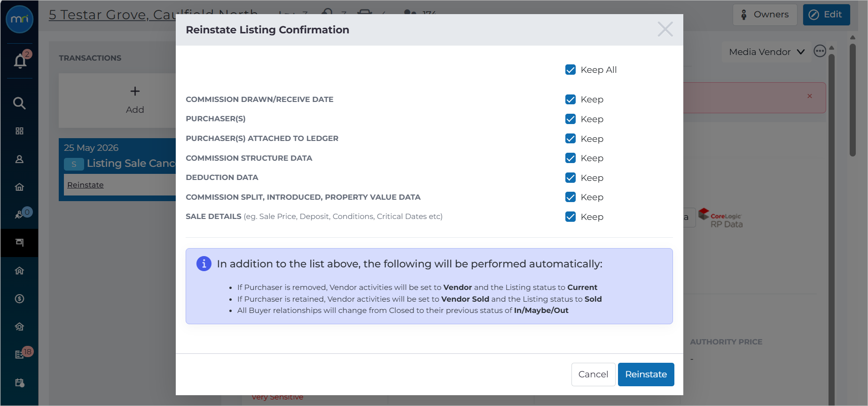Open the sidebar icon with the 0 badge
Viewport: 868px width, 406px height.
click(x=20, y=214)
